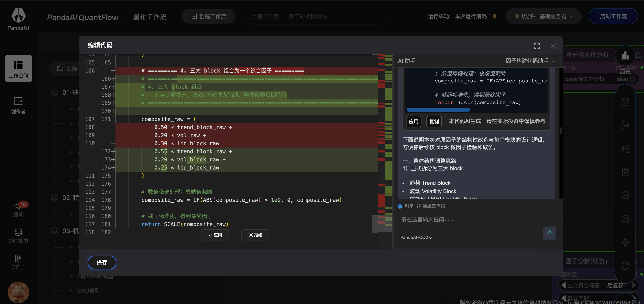644x304 pixels.
Task: Click the 启动工作流 button
Action: tap(613, 16)
